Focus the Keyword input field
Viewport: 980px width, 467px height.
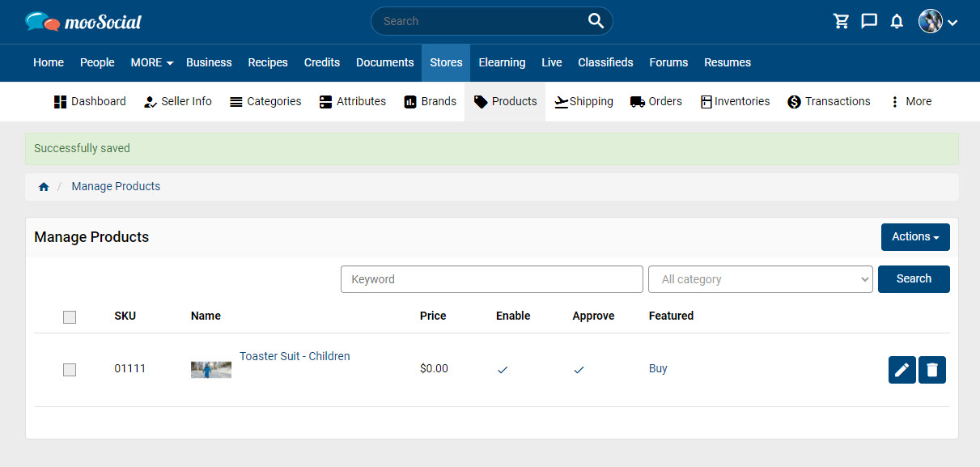point(492,279)
